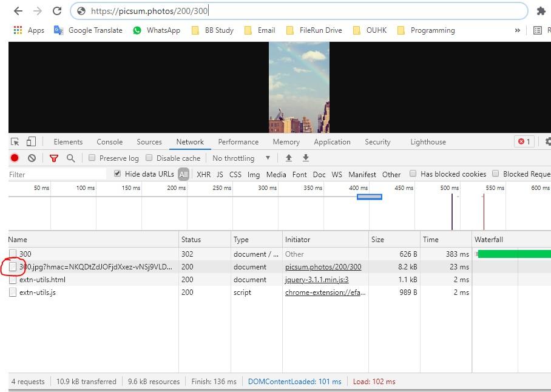Switch to the Console tab
The height and width of the screenshot is (392, 551).
click(110, 142)
